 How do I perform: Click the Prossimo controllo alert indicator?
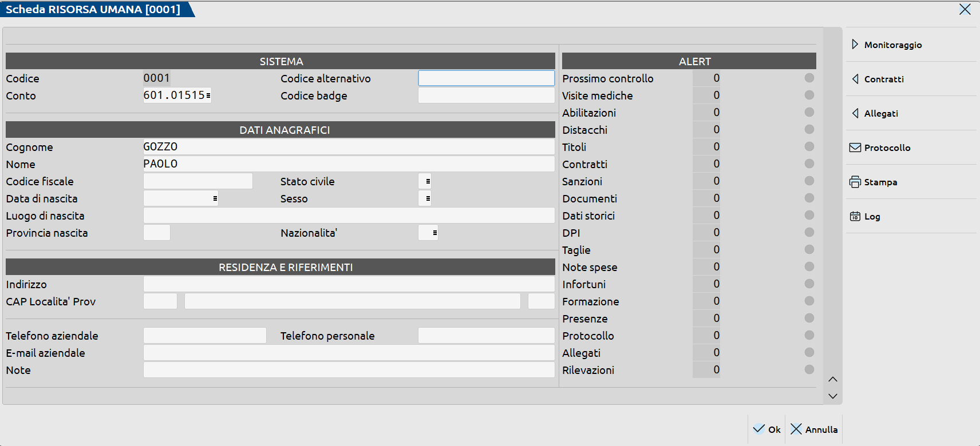click(x=809, y=78)
